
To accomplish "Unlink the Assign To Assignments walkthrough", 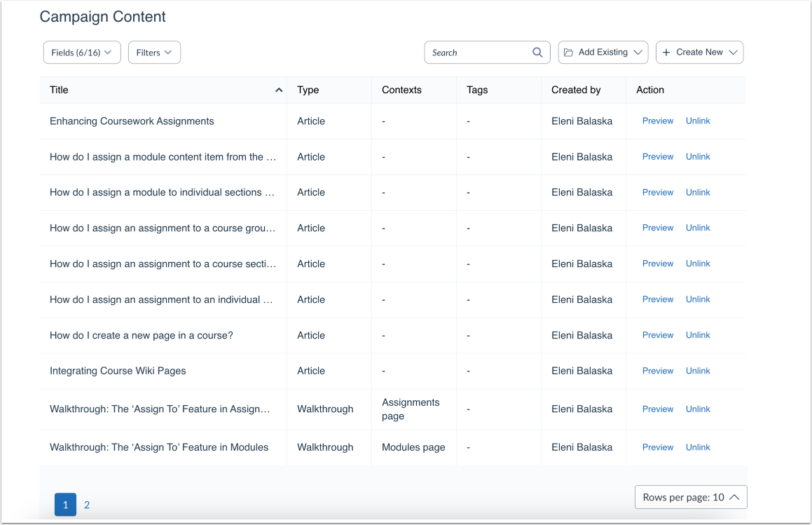I will 698,409.
